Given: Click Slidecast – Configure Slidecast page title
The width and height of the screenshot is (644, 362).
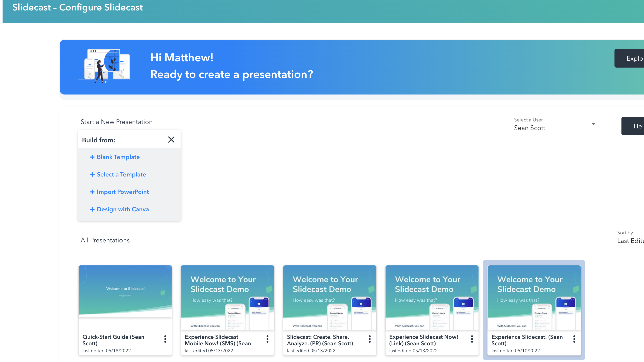Looking at the screenshot, I should [77, 7].
